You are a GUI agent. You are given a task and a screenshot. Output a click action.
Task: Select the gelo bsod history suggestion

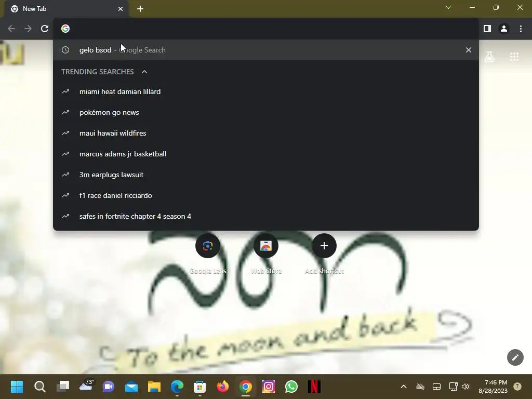[266, 50]
